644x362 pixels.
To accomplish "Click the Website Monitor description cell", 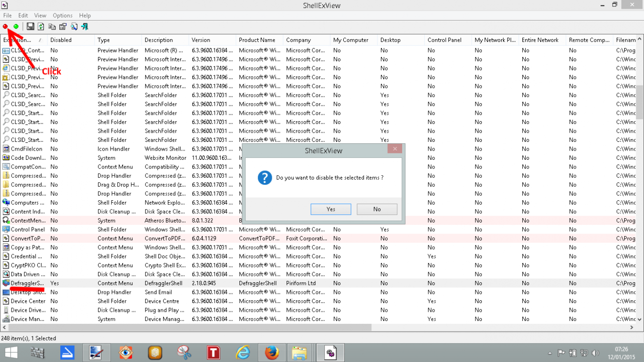I will pyautogui.click(x=165, y=158).
